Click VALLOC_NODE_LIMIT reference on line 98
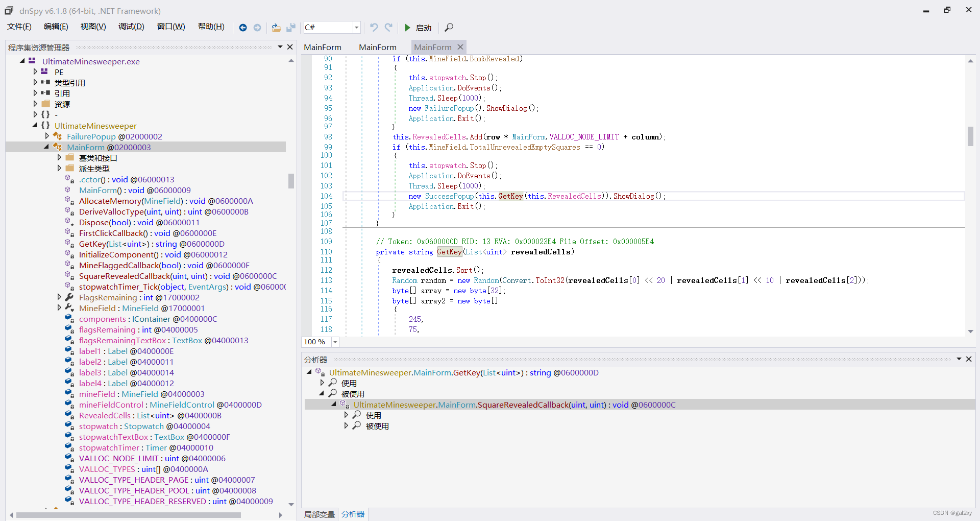Image resolution: width=980 pixels, height=521 pixels. point(584,137)
